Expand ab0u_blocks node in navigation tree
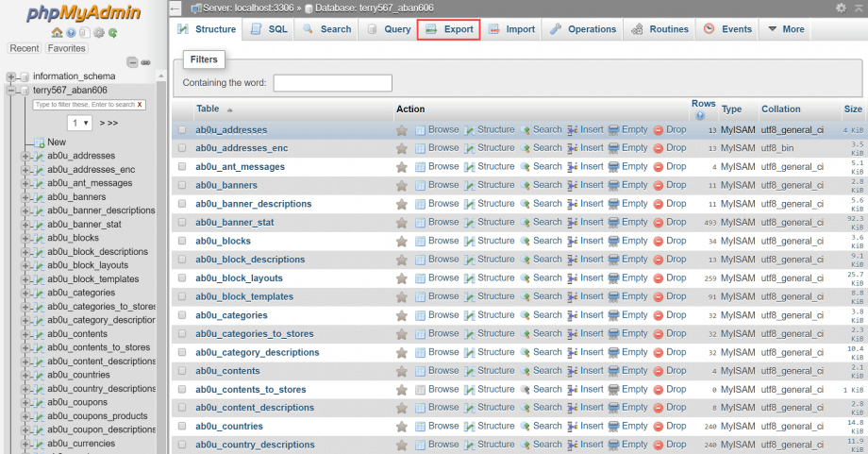The image size is (868, 454). [25, 238]
